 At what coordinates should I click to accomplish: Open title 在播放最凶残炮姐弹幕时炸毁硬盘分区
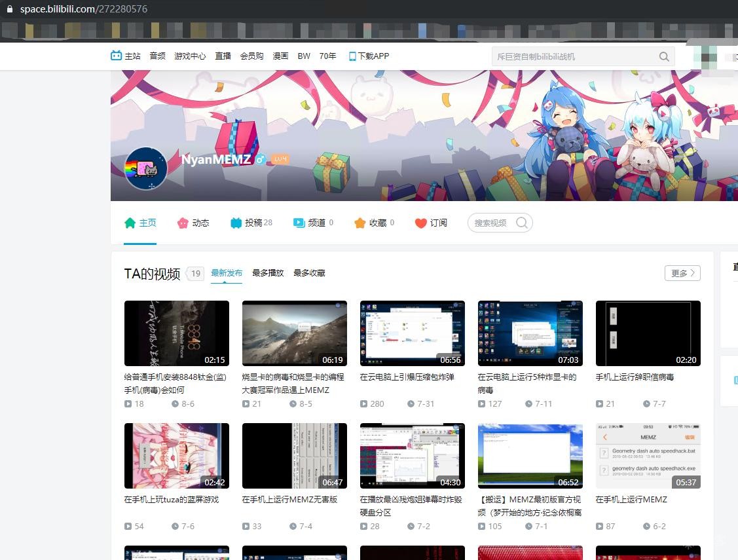point(411,506)
